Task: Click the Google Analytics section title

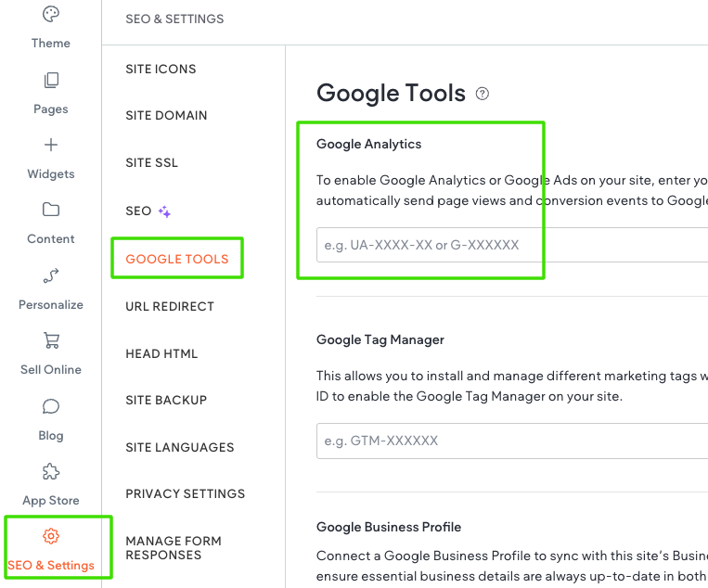Action: (368, 144)
